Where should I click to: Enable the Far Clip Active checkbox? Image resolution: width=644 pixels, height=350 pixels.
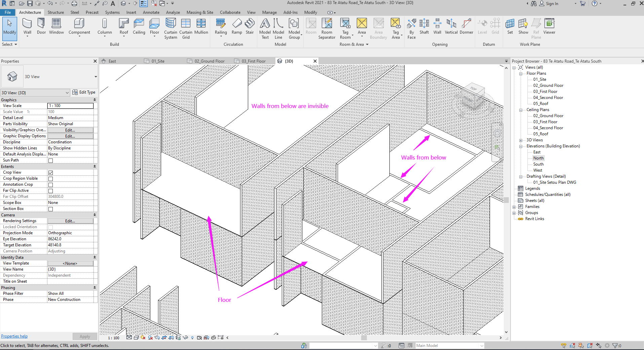coord(50,190)
